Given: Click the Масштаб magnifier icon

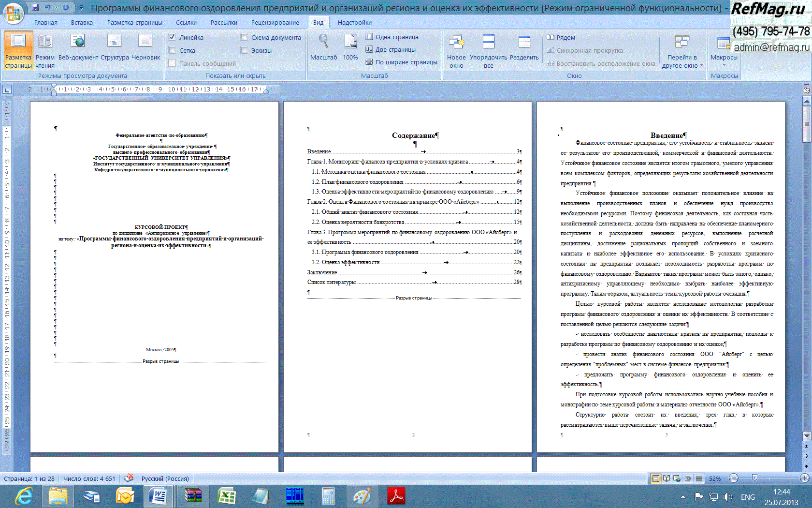Looking at the screenshot, I should tap(323, 43).
